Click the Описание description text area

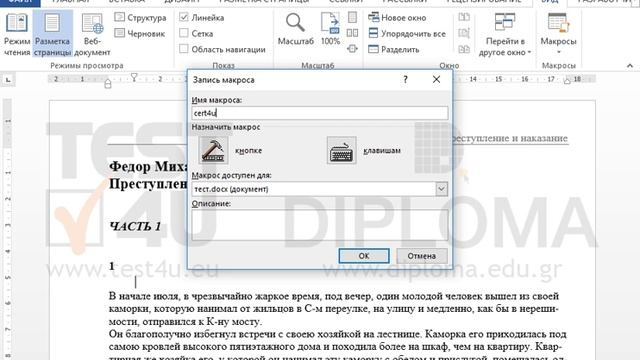(320, 225)
